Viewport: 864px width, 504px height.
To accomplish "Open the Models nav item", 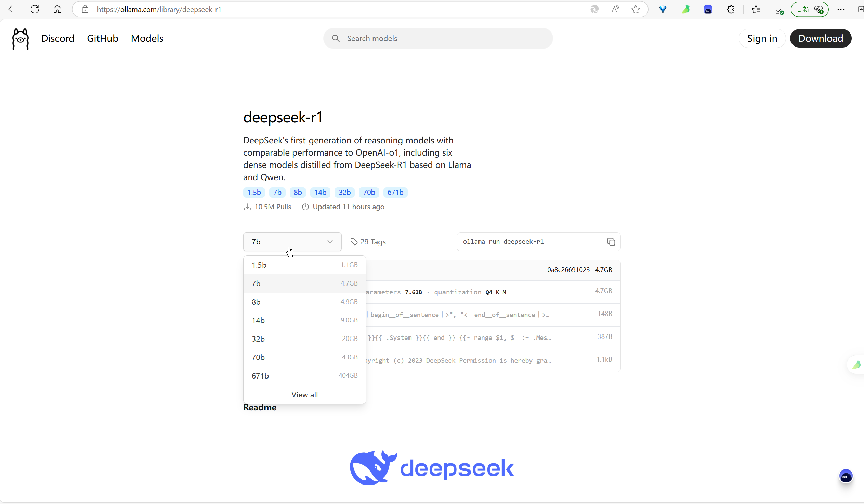I will tap(147, 38).
